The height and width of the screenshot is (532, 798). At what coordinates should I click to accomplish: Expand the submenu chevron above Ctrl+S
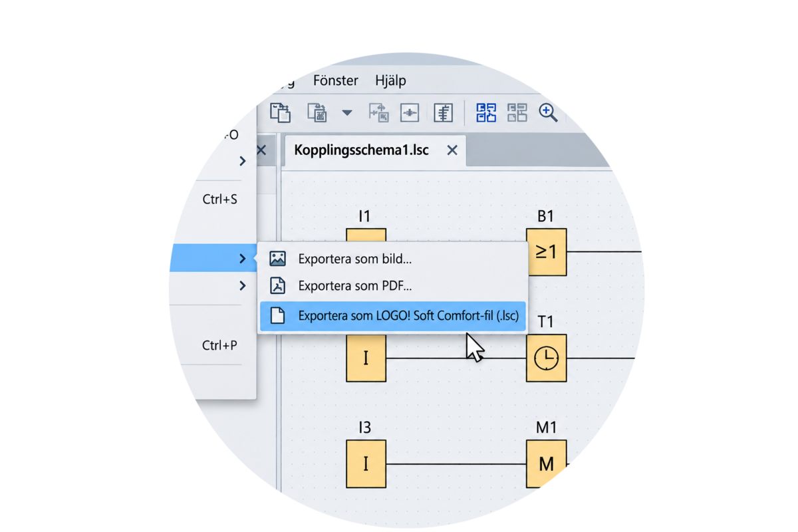(243, 161)
